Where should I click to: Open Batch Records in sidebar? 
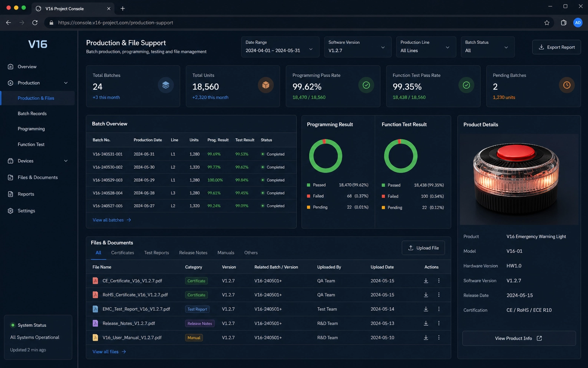tap(32, 114)
